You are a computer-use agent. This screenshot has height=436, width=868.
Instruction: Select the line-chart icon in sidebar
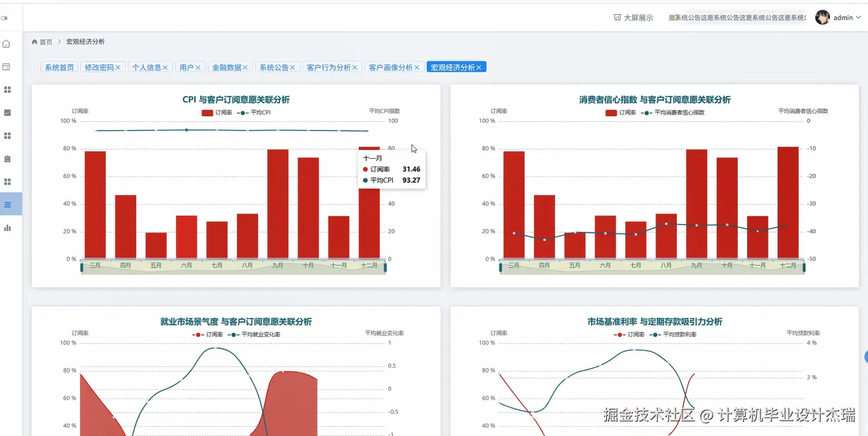[x=7, y=113]
